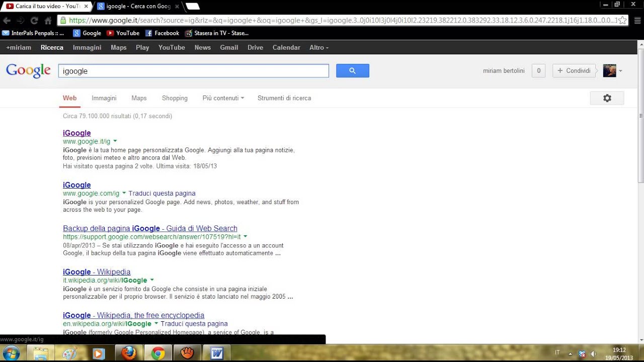This screenshot has width=644, height=362.
Task: Open account dropdown arrow beside profile picture
Action: 620,71
